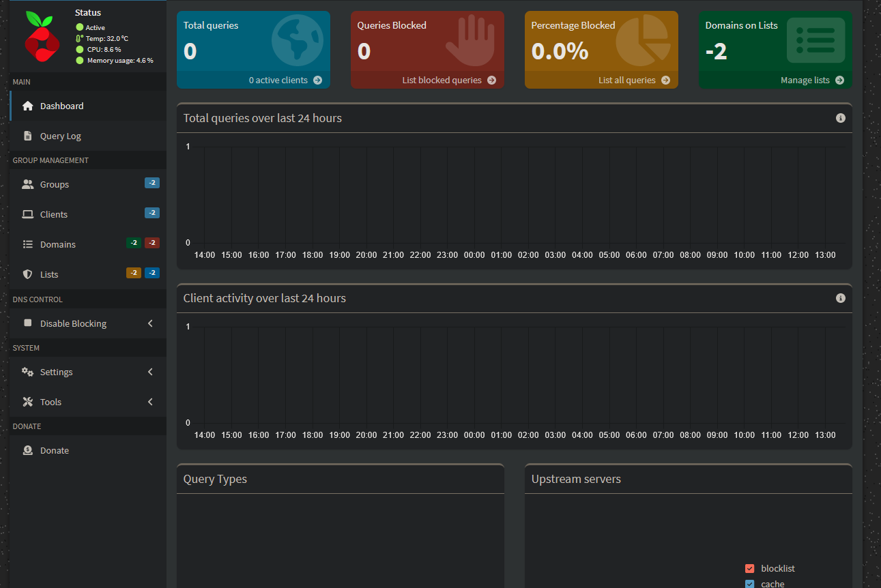Viewport: 881px width, 588px height.
Task: Click the globe icon in Total queries card
Action: pos(297,40)
